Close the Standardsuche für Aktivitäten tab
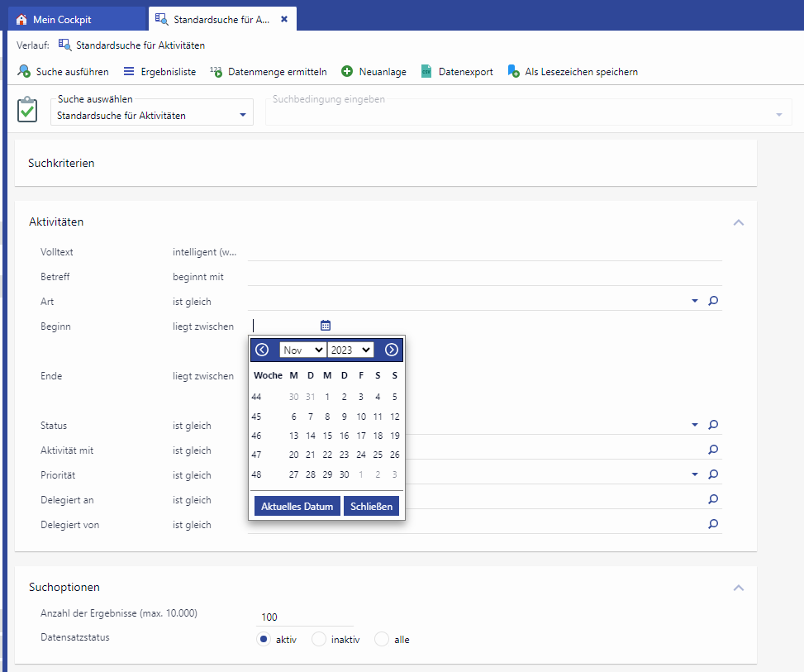The image size is (804, 672). [284, 19]
